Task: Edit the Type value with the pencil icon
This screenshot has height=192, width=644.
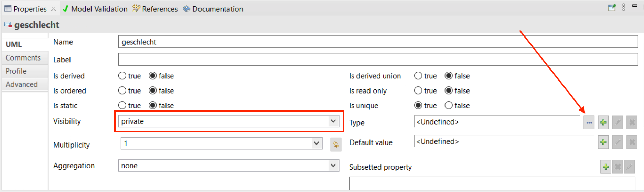Action: point(618,122)
